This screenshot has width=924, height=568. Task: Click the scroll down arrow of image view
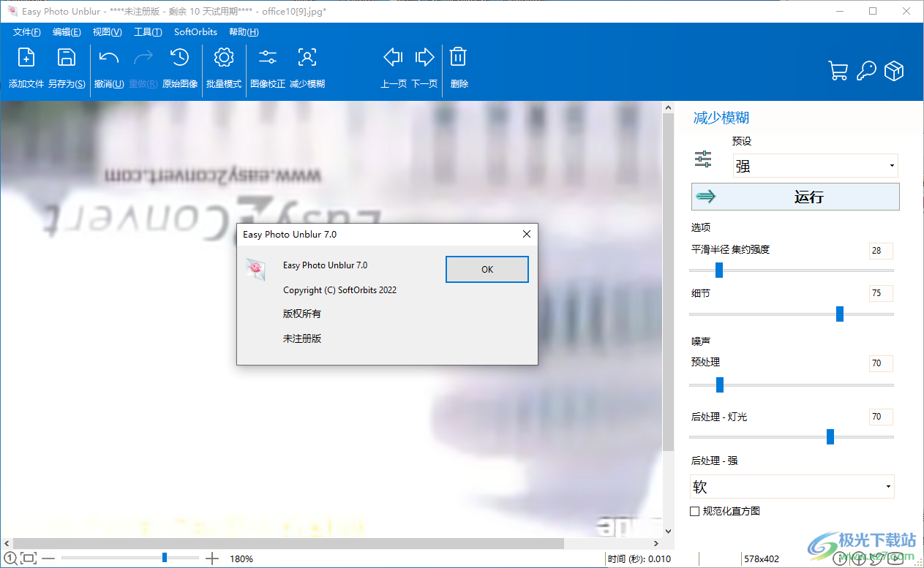pos(667,531)
